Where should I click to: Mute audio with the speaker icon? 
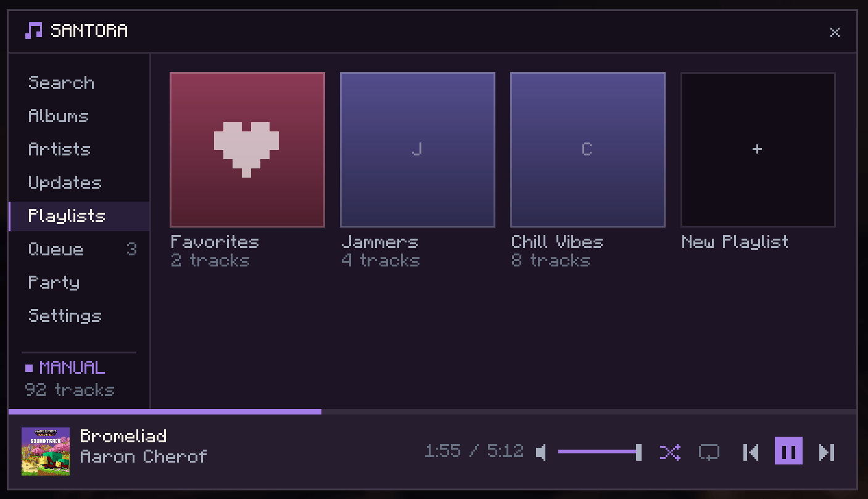[541, 453]
